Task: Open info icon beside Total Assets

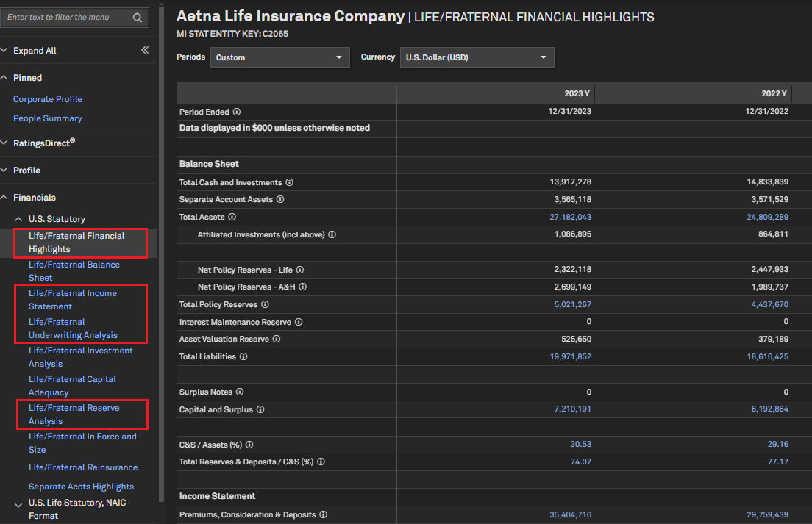Action: [232, 217]
